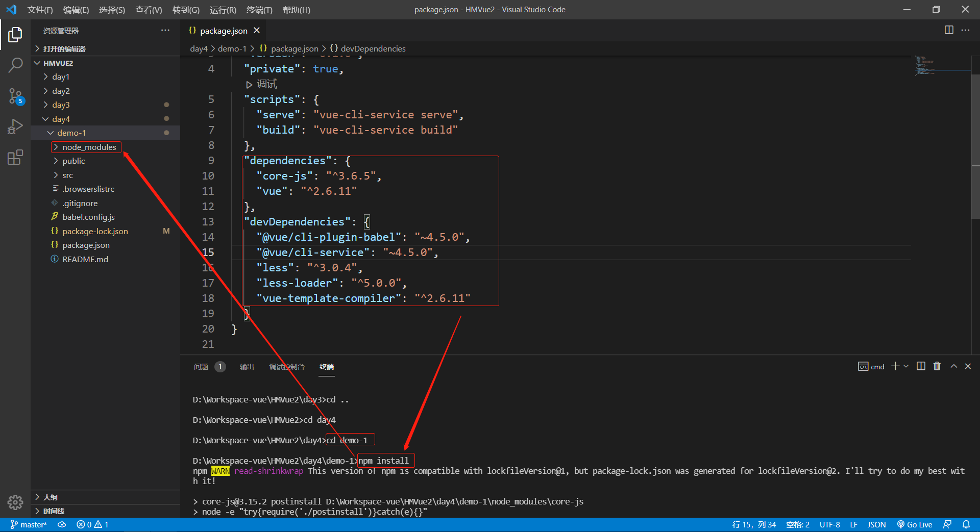Select package.json in the explorer tree
The image size is (980, 532).
click(106, 245)
